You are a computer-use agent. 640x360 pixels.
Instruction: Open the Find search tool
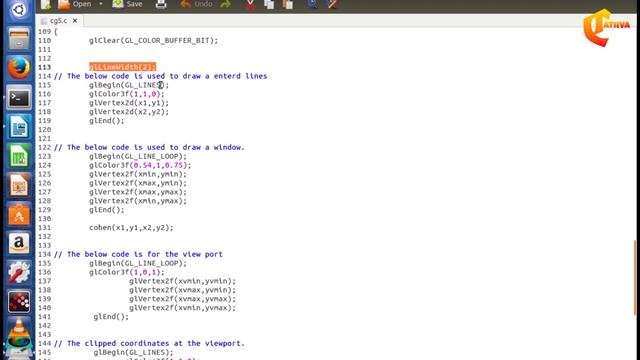312,4
